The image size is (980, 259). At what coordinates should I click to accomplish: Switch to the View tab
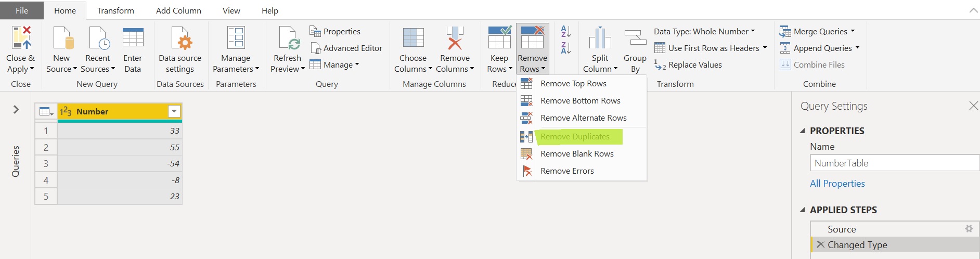click(x=231, y=10)
